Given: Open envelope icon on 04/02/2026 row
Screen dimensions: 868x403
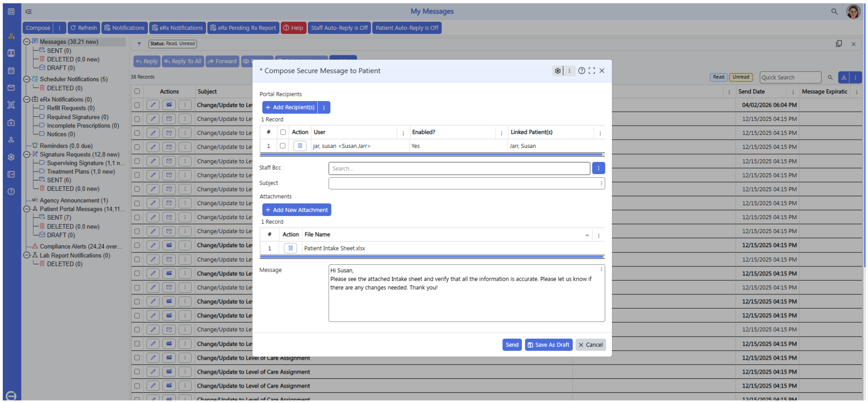Looking at the screenshot, I should 169,105.
